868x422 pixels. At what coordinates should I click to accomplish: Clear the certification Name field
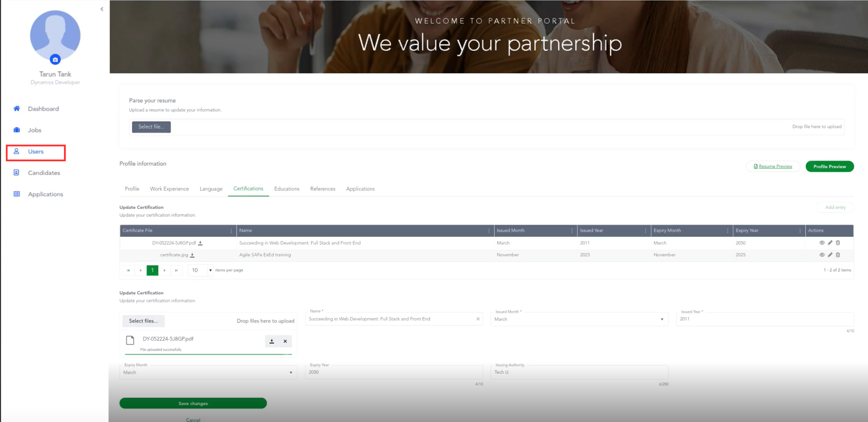pos(478,319)
